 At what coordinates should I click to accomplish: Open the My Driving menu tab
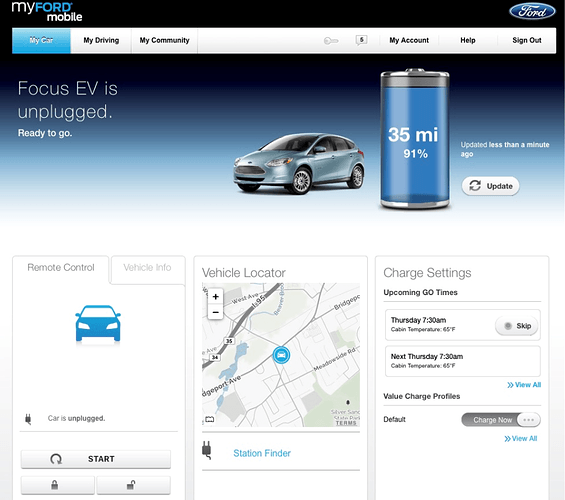(101, 40)
